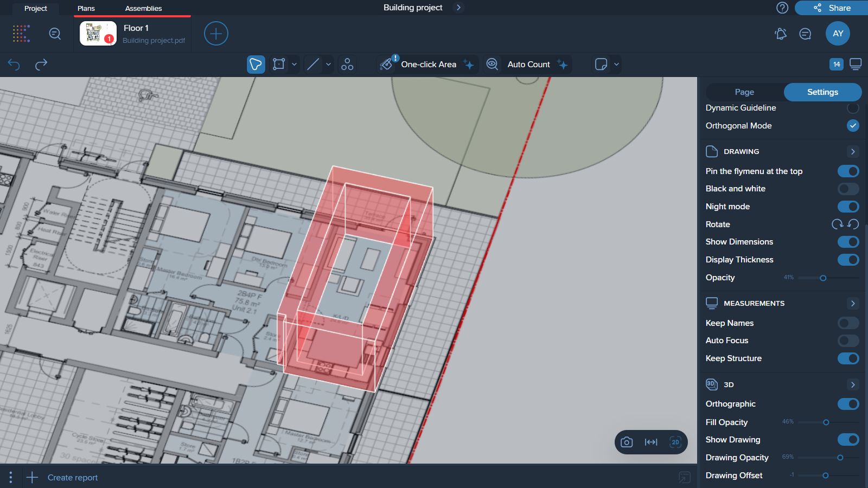This screenshot has width=868, height=488.
Task: Expand the MEASUREMENTS section chevron
Action: (853, 304)
